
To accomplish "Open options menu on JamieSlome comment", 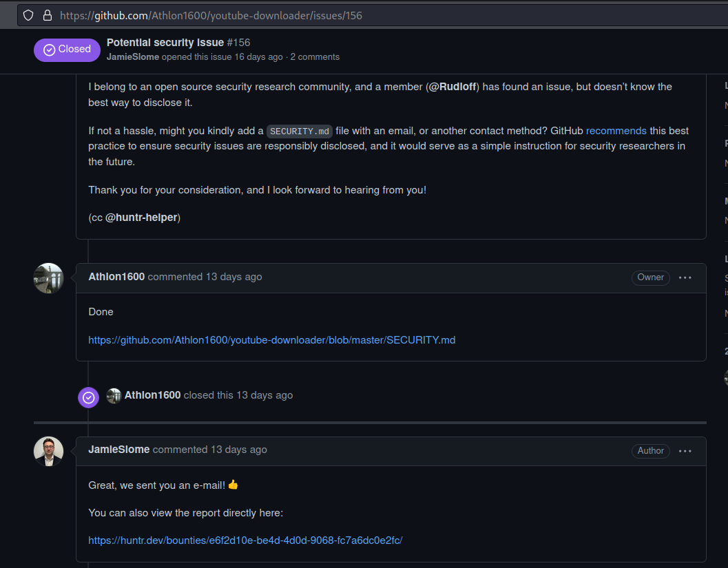I will pos(685,451).
